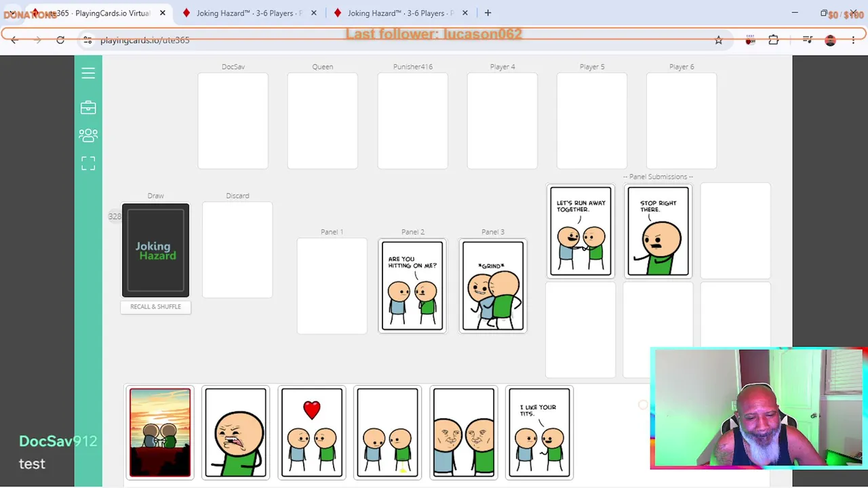Click the red chat extension icon

click(750, 40)
